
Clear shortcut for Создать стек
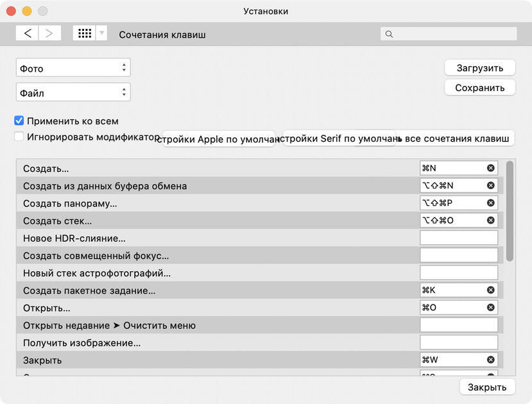click(490, 221)
